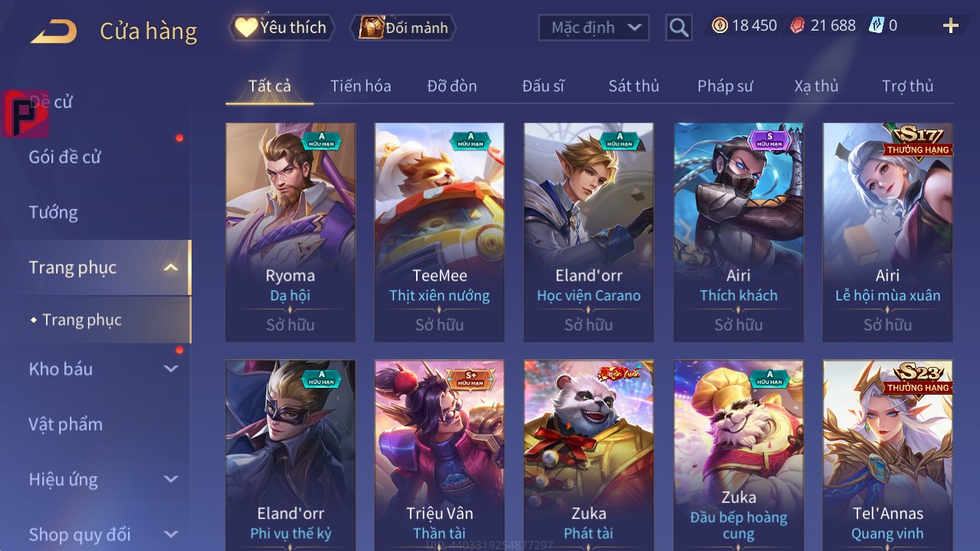The height and width of the screenshot is (551, 980).
Task: Expand the Hiệu ứng sidebar section
Action: pyautogui.click(x=171, y=480)
